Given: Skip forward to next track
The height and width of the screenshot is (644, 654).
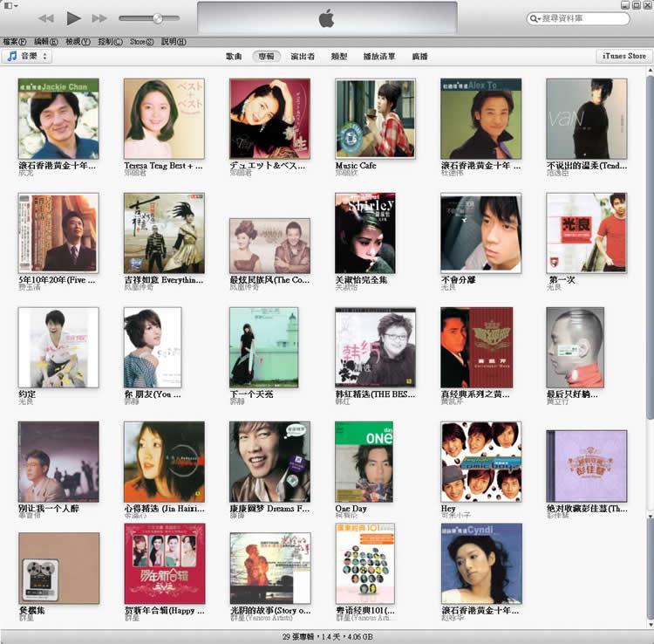Looking at the screenshot, I should tap(99, 18).
